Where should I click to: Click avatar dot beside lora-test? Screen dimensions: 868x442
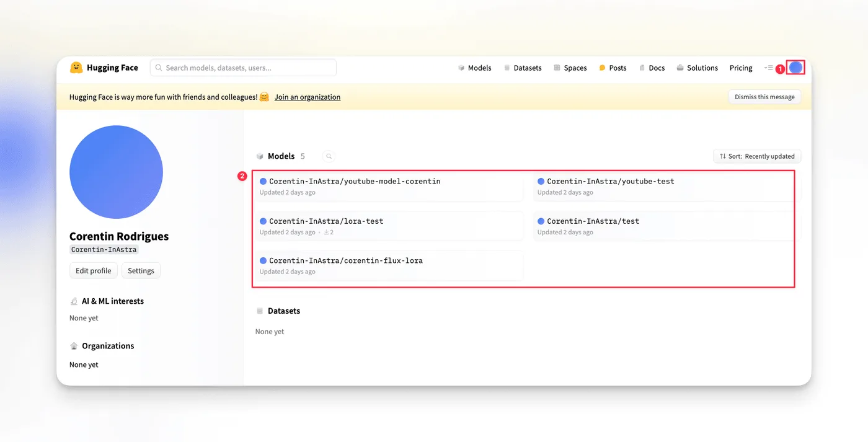coord(263,221)
